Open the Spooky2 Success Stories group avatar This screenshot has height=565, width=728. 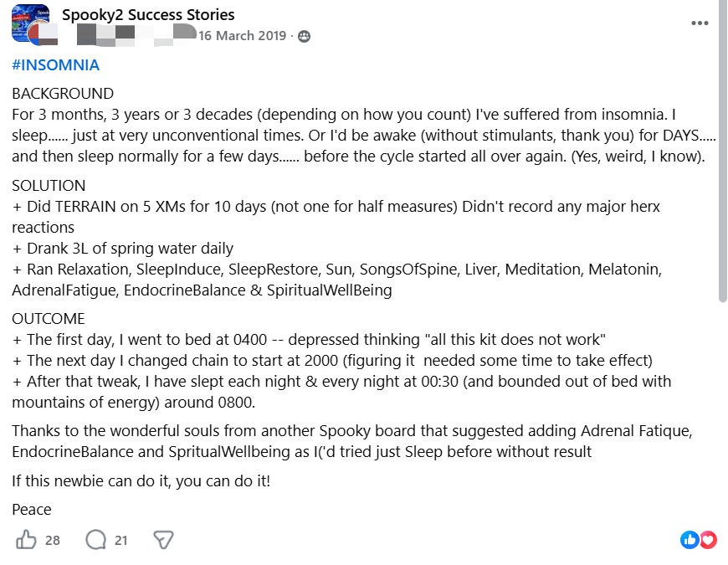tap(30, 23)
